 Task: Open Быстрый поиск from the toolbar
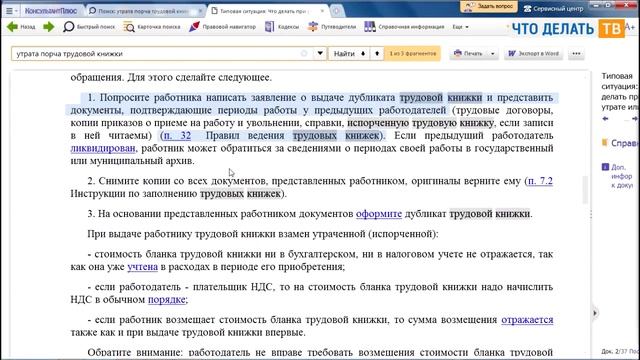89,27
